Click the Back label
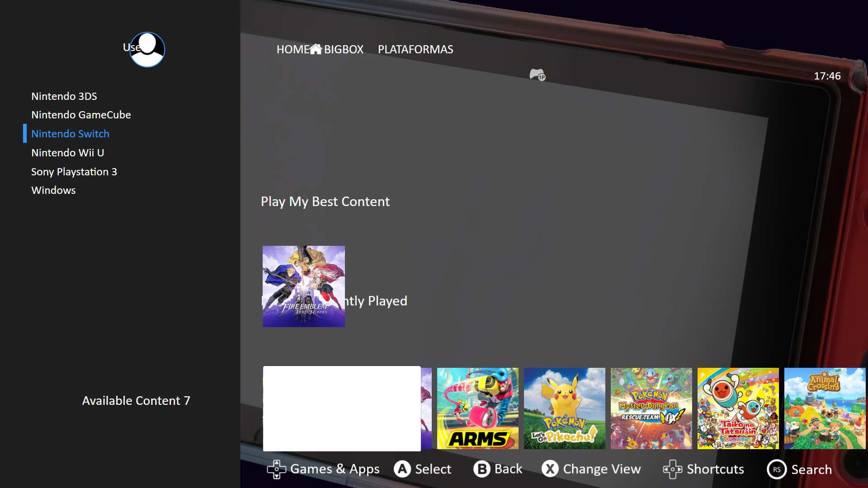 tap(508, 469)
